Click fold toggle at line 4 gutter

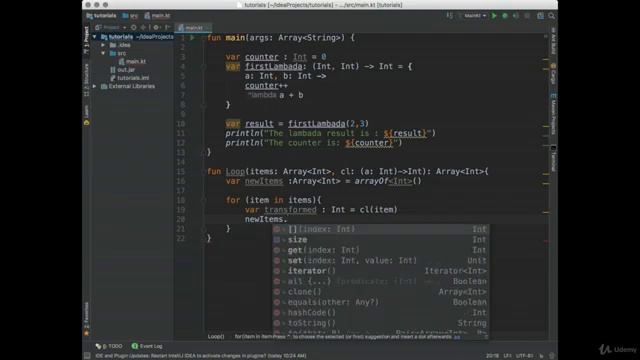[203, 67]
